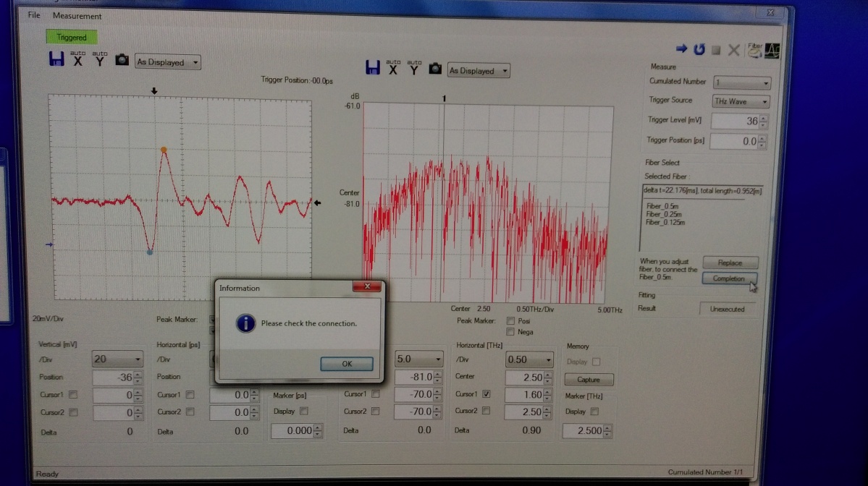Click the blue circular repeat-measurement icon
868x486 pixels.
699,49
